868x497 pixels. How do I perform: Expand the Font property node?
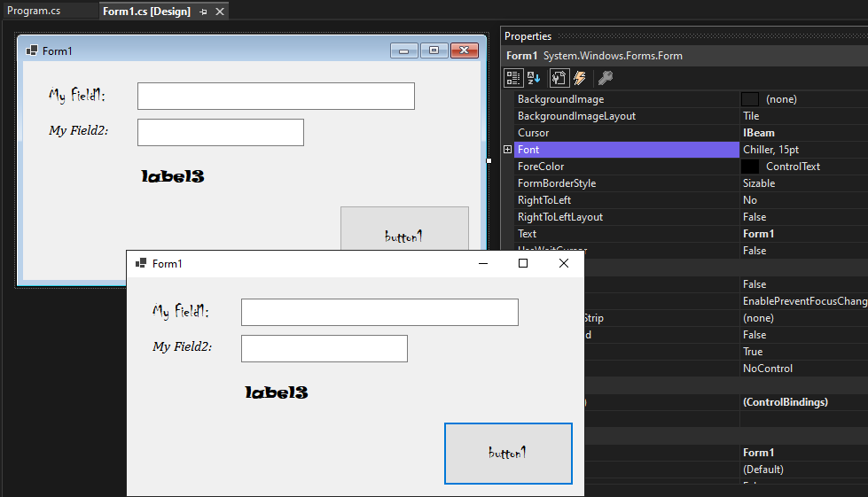click(508, 149)
